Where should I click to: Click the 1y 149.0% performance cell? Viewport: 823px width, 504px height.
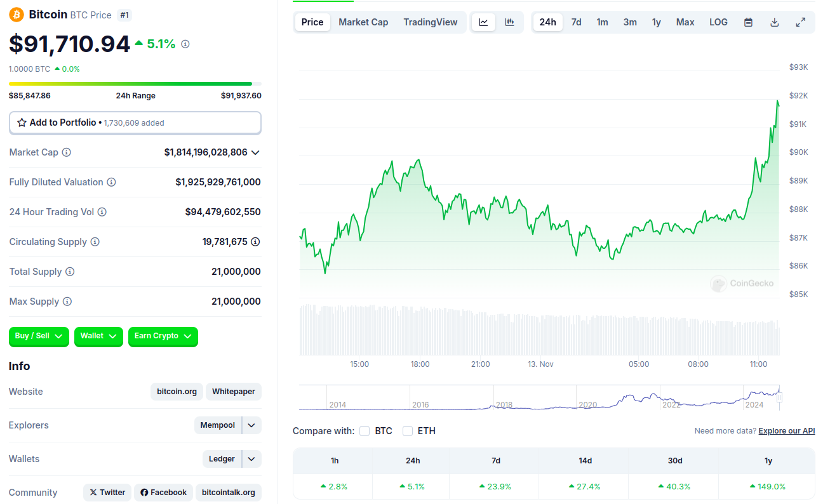[x=768, y=486]
